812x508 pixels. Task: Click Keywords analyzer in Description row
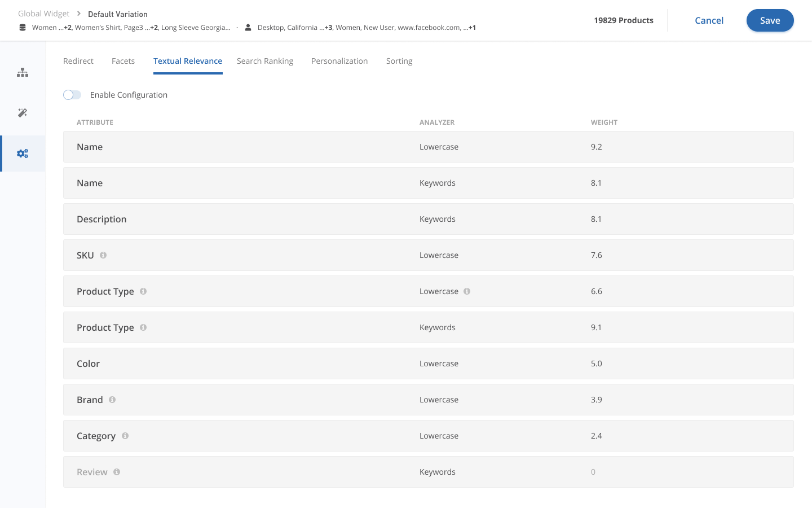coord(438,219)
